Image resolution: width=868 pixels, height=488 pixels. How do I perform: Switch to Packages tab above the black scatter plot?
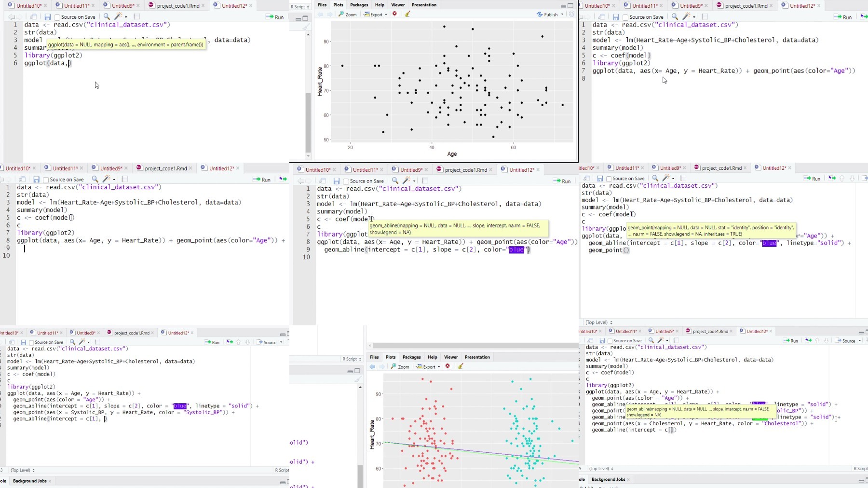click(x=359, y=5)
